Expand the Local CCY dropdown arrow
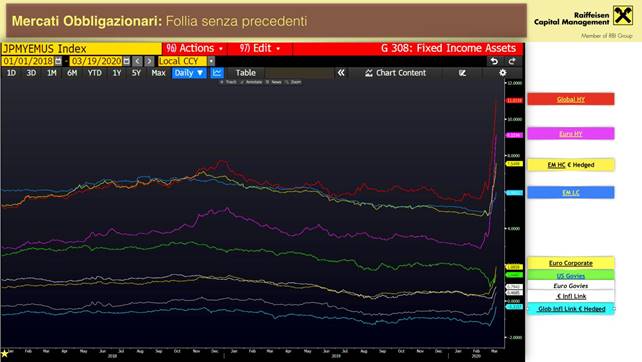The height and width of the screenshot is (362, 642). tap(211, 61)
